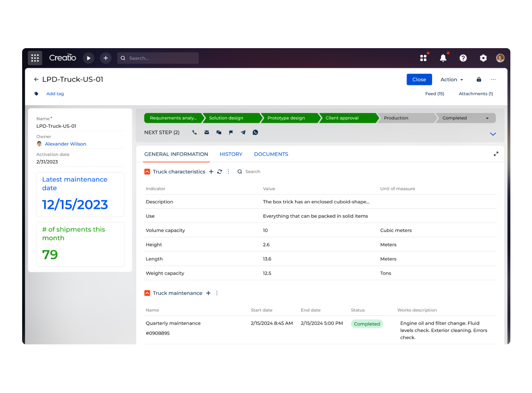Open WhatsApp icon in Next Step
Image resolution: width=532 pixels, height=393 pixels.
tap(255, 133)
